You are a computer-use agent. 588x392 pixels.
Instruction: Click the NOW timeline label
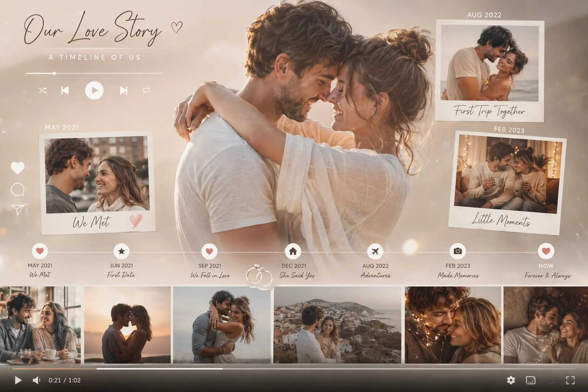tap(546, 266)
